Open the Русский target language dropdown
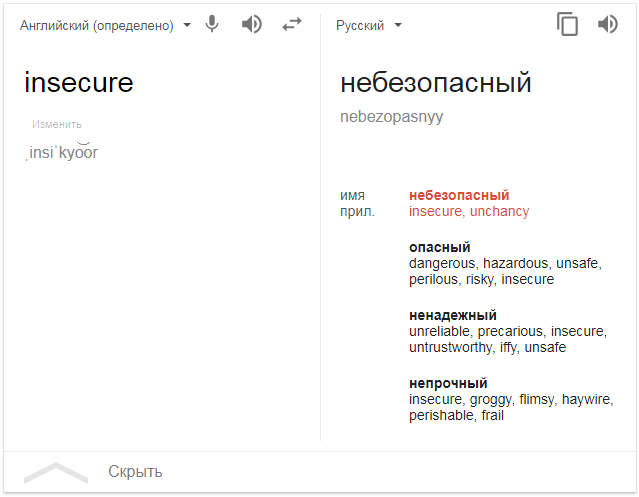This screenshot has height=497, width=639. click(369, 26)
